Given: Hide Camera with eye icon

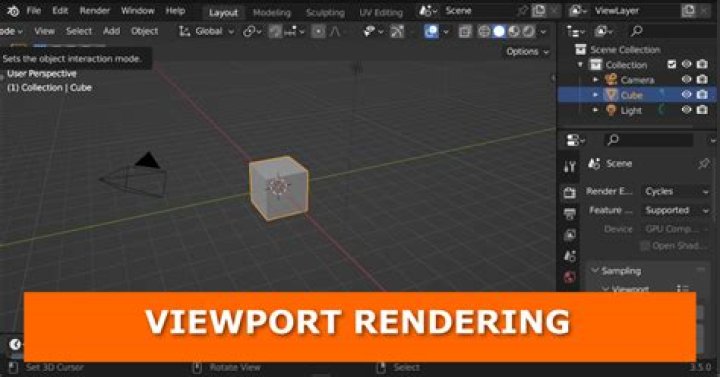Looking at the screenshot, I should [686, 79].
